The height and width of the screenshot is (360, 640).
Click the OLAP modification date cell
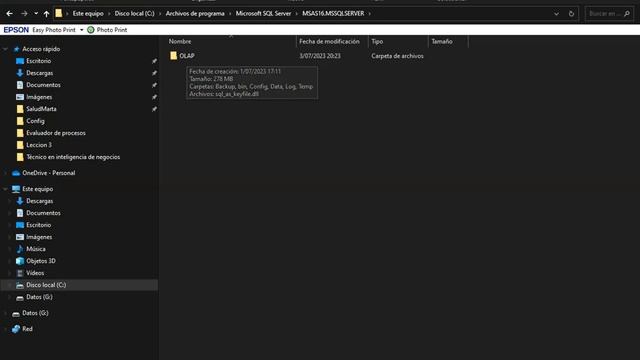pyautogui.click(x=320, y=56)
